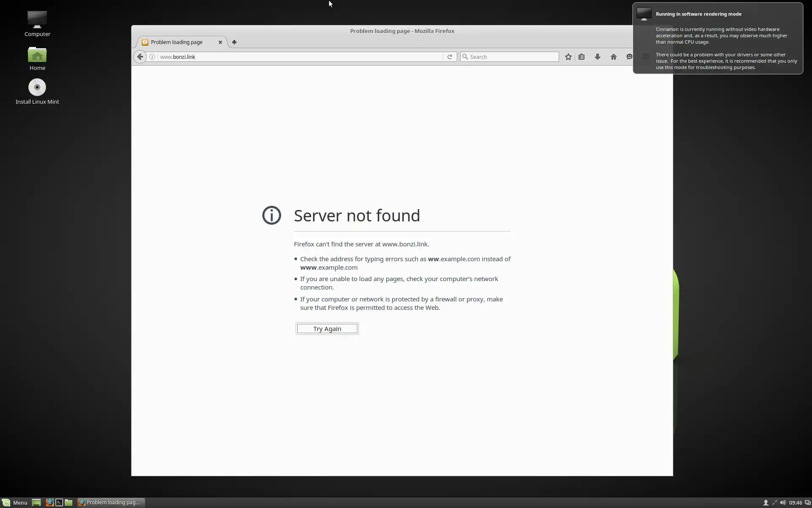Open the bookmarks list icon
The height and width of the screenshot is (508, 812).
(x=582, y=57)
